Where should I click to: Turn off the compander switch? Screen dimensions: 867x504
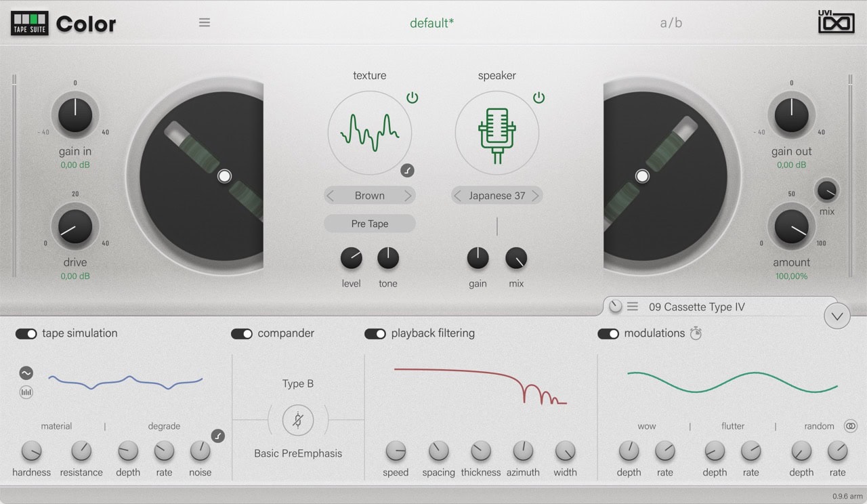click(x=242, y=333)
